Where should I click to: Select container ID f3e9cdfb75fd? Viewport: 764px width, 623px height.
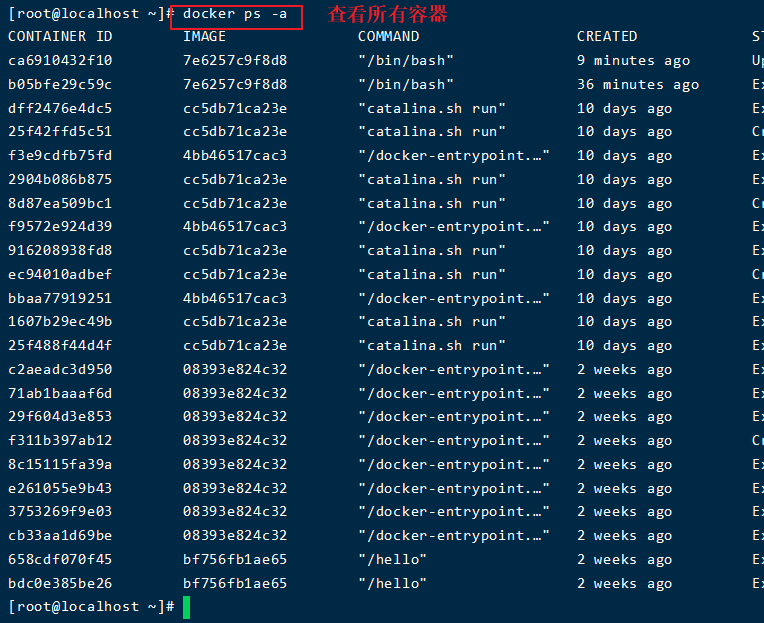tap(60, 155)
